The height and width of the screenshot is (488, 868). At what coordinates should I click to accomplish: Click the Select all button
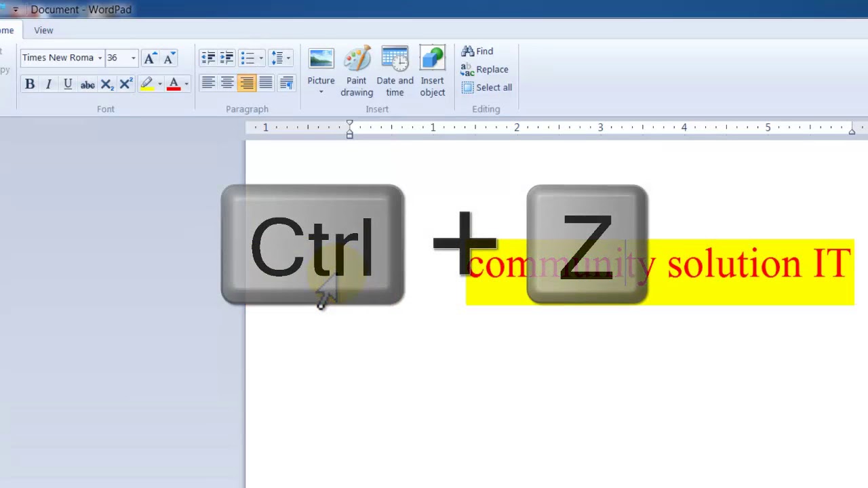pyautogui.click(x=487, y=87)
